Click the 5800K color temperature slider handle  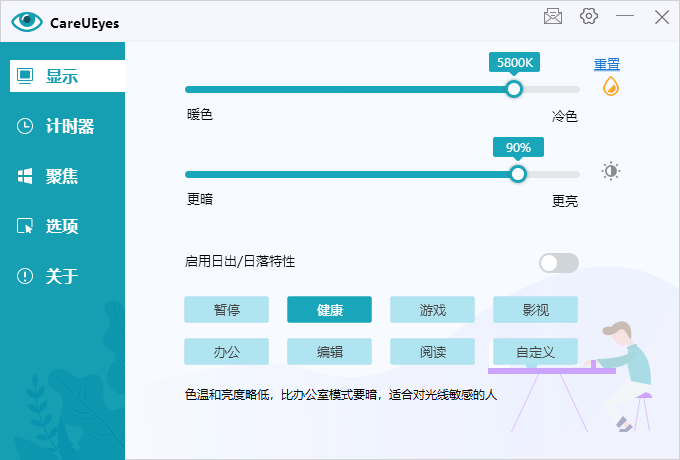(x=514, y=89)
